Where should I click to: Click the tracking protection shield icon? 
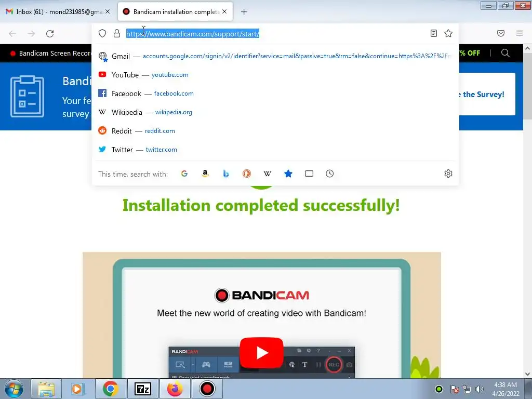[x=102, y=33]
